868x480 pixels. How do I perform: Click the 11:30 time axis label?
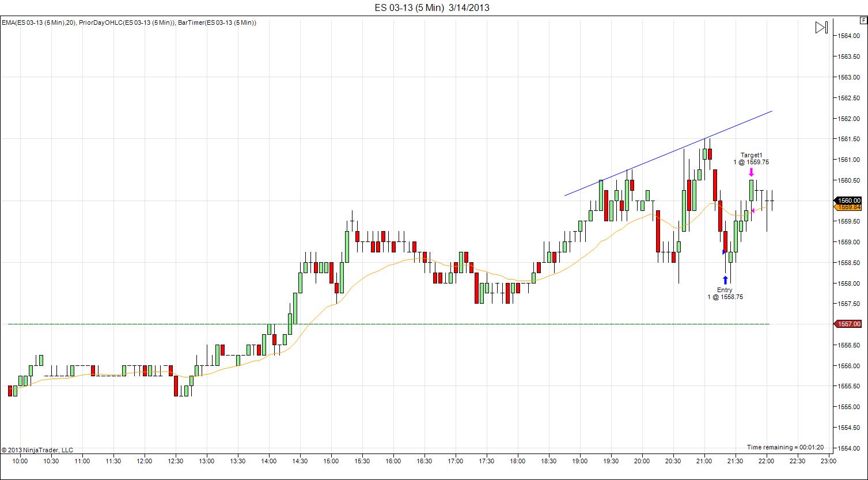pyautogui.click(x=113, y=461)
